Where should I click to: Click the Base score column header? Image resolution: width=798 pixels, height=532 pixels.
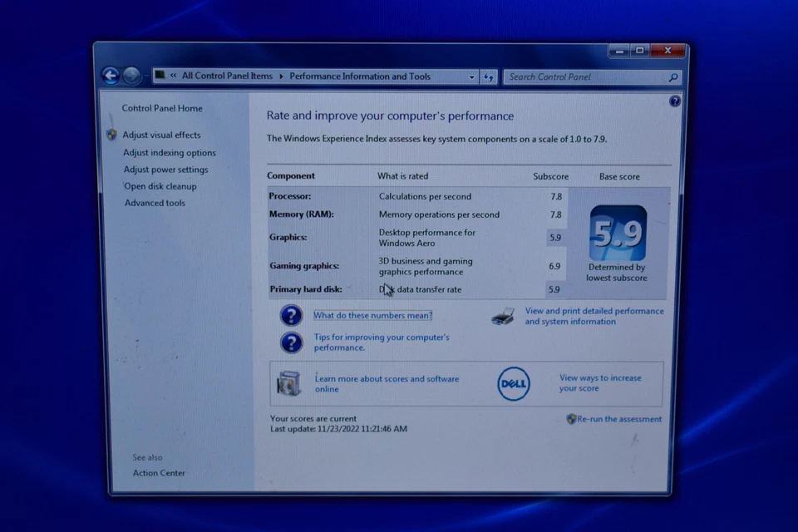point(619,177)
